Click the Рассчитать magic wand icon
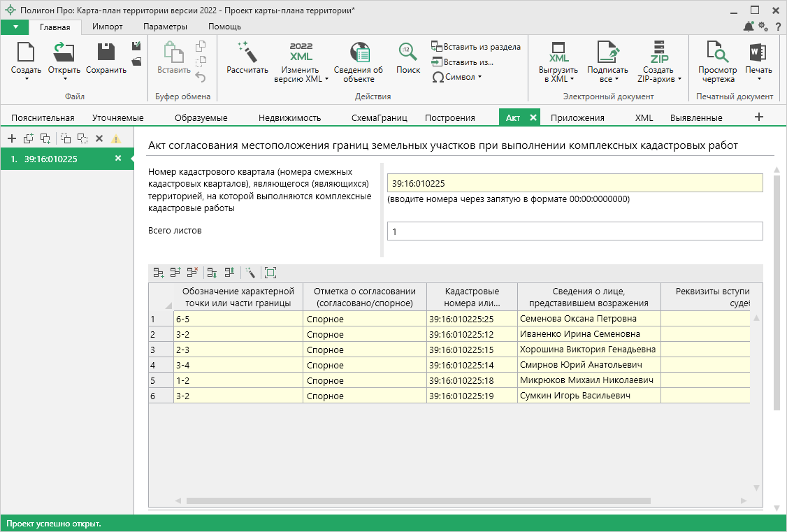This screenshot has width=787, height=532. point(247,53)
